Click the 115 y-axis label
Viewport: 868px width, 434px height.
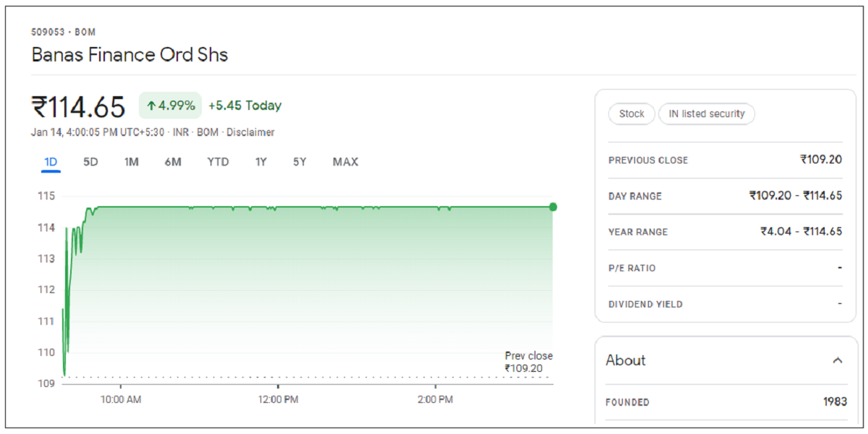(x=46, y=196)
